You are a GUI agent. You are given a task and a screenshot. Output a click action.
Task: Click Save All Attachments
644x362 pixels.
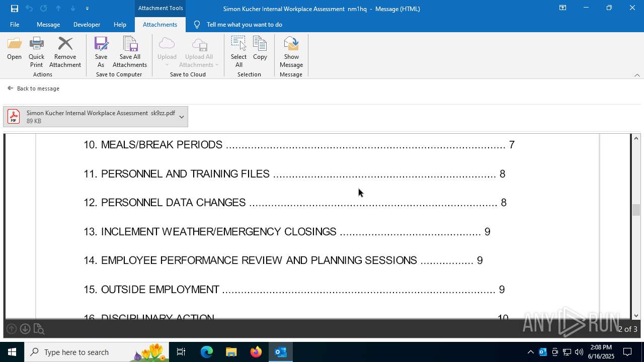130,52
